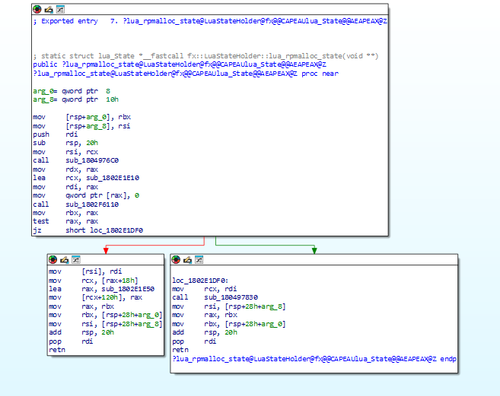Click the green true-branch edge
The width and height of the screenshot is (500, 396).
coord(265,246)
